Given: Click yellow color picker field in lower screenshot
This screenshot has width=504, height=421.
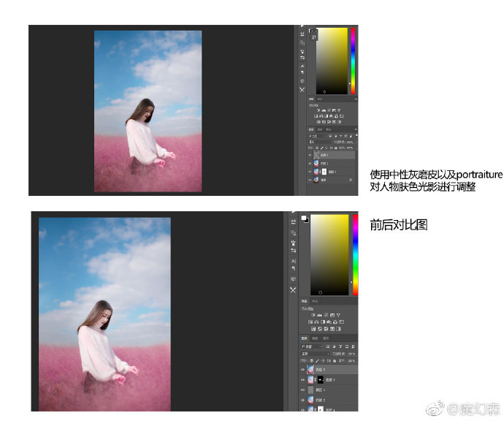Looking at the screenshot, I should coord(329,255).
